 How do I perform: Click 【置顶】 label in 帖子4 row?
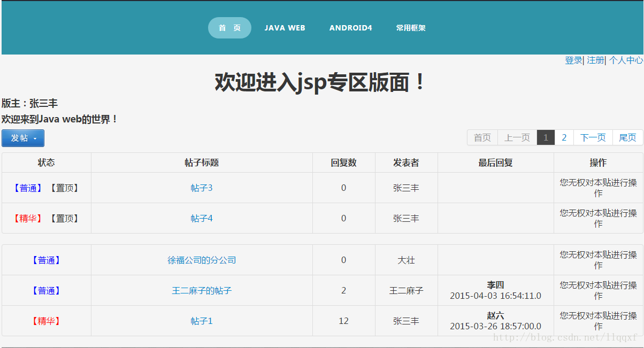tap(64, 218)
